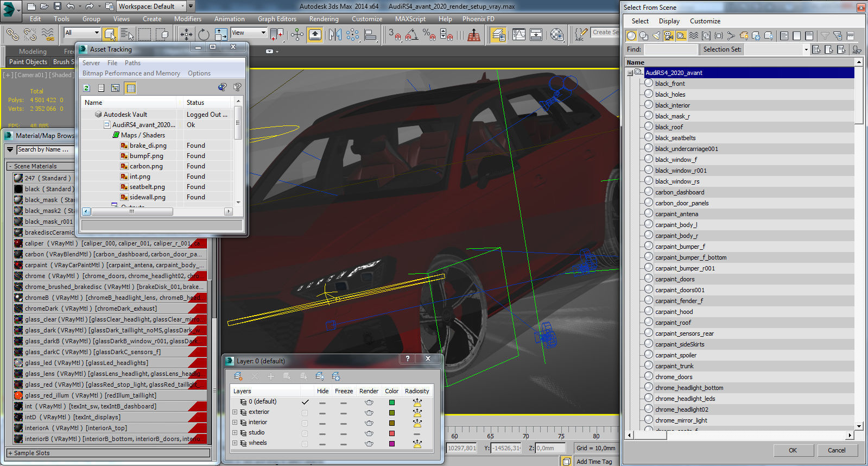The width and height of the screenshot is (868, 466).
Task: Open Material Editor checkered sphere icon
Action: click(557, 35)
